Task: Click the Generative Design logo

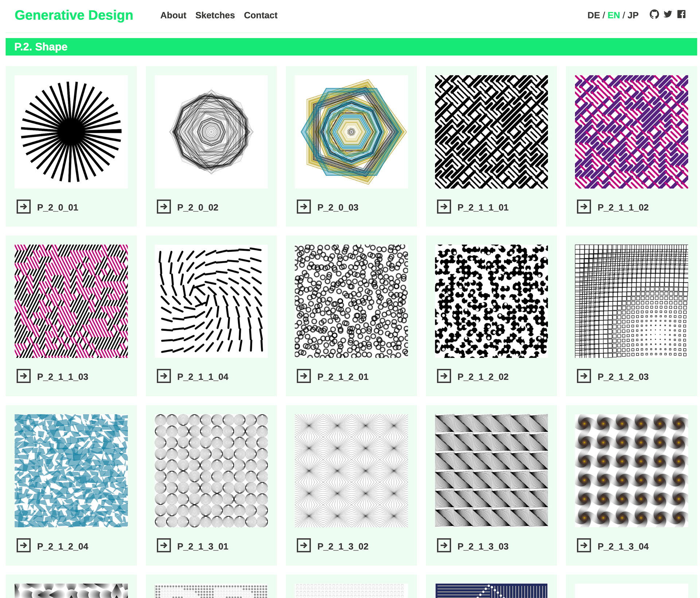Action: 74,15
